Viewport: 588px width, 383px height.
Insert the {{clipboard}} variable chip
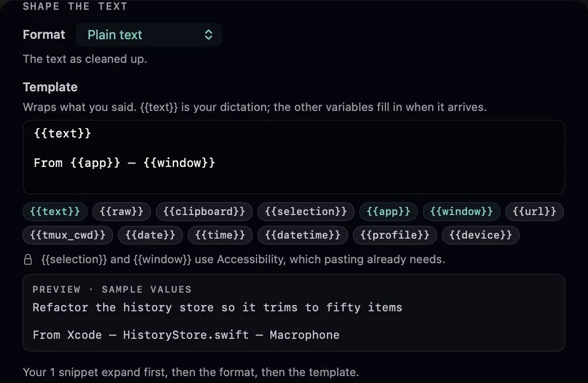204,211
